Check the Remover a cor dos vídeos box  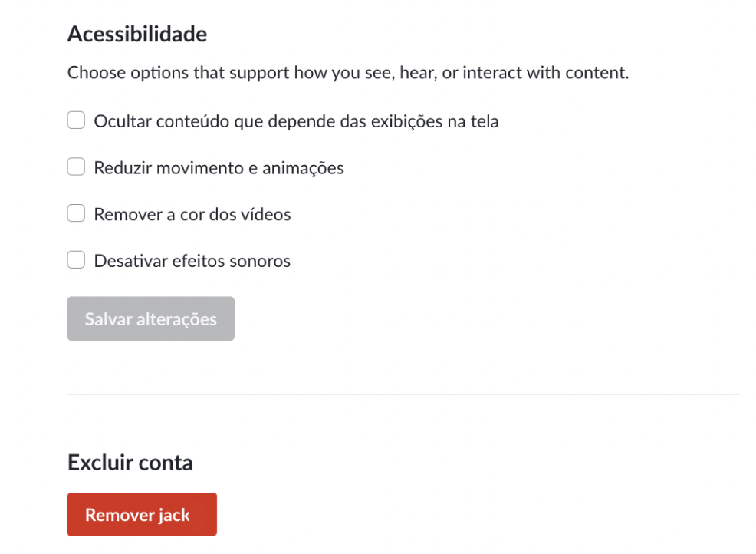tap(76, 213)
